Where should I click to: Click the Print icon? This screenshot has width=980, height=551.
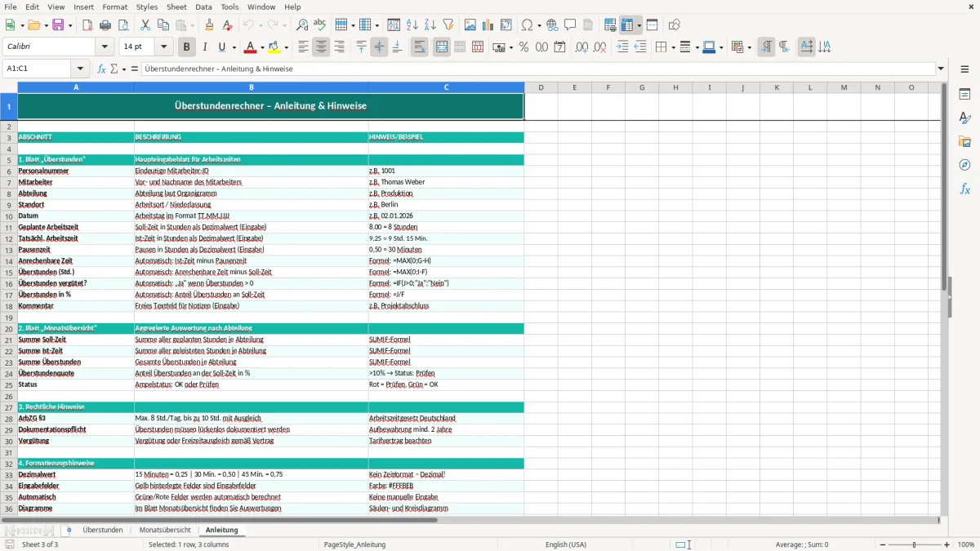tap(105, 25)
